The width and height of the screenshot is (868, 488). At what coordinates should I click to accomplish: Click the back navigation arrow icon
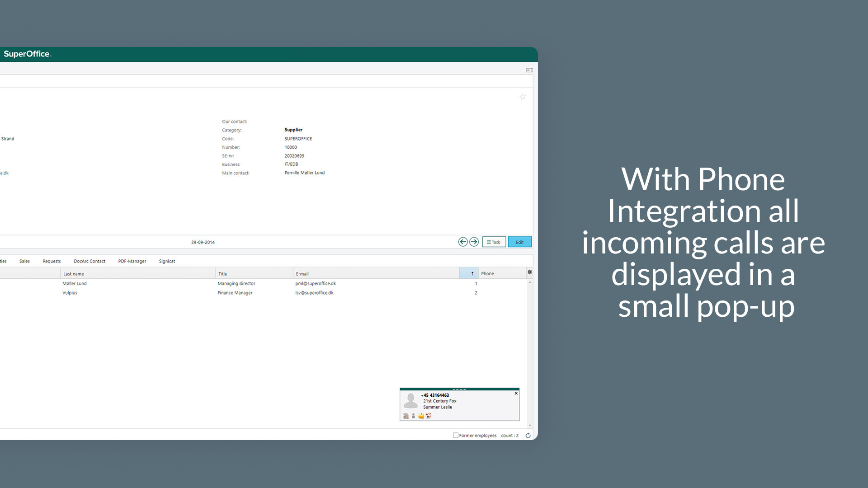tap(463, 242)
